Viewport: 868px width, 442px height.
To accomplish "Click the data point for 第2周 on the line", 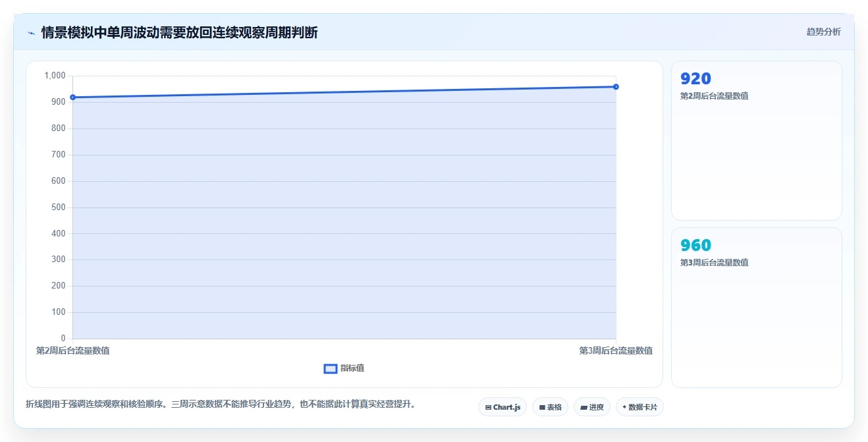I will click(72, 97).
